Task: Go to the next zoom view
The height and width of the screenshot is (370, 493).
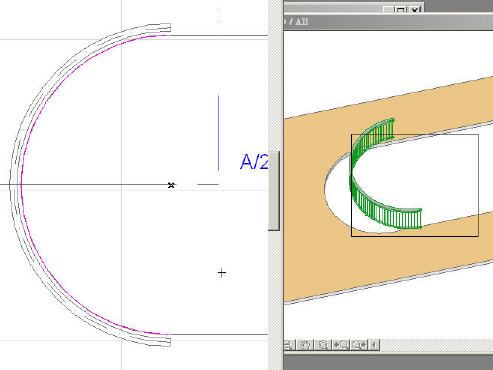Action: [359, 345]
